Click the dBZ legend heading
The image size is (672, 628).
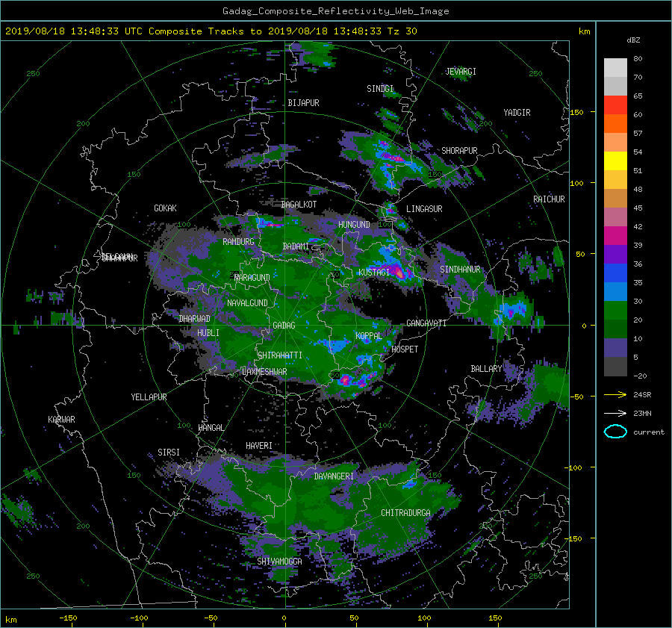633,40
